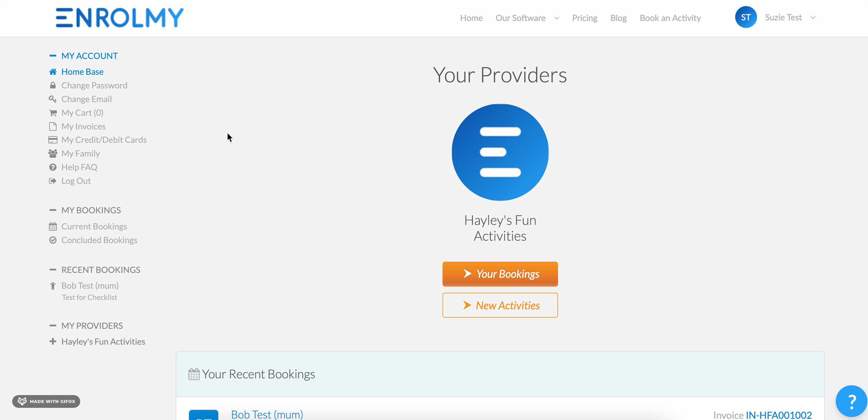The image size is (868, 420).
Task: Open Change Password link
Action: click(94, 85)
